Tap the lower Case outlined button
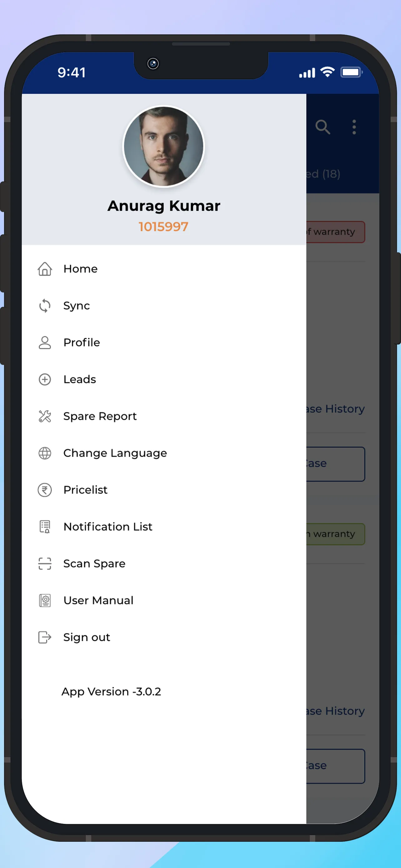 [x=335, y=766]
